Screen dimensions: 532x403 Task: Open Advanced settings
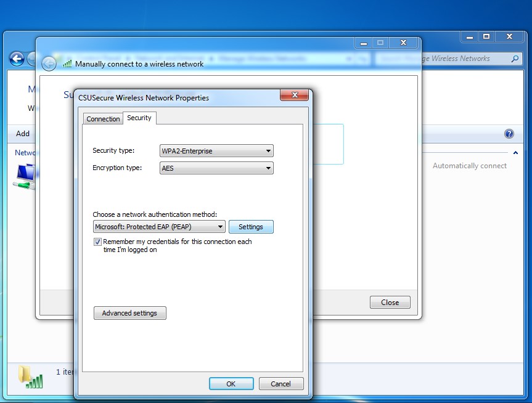pyautogui.click(x=130, y=313)
